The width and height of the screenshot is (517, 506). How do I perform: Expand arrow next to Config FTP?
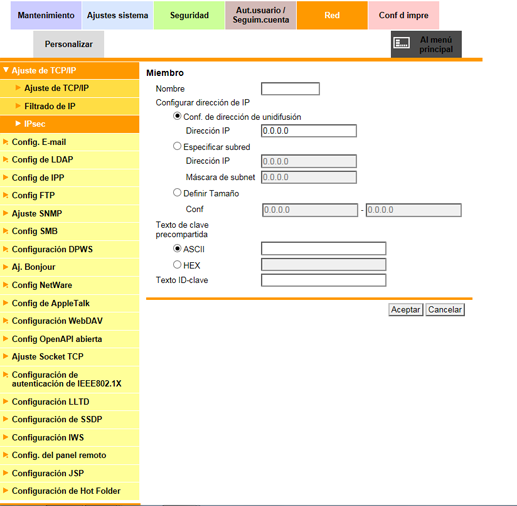[5, 195]
